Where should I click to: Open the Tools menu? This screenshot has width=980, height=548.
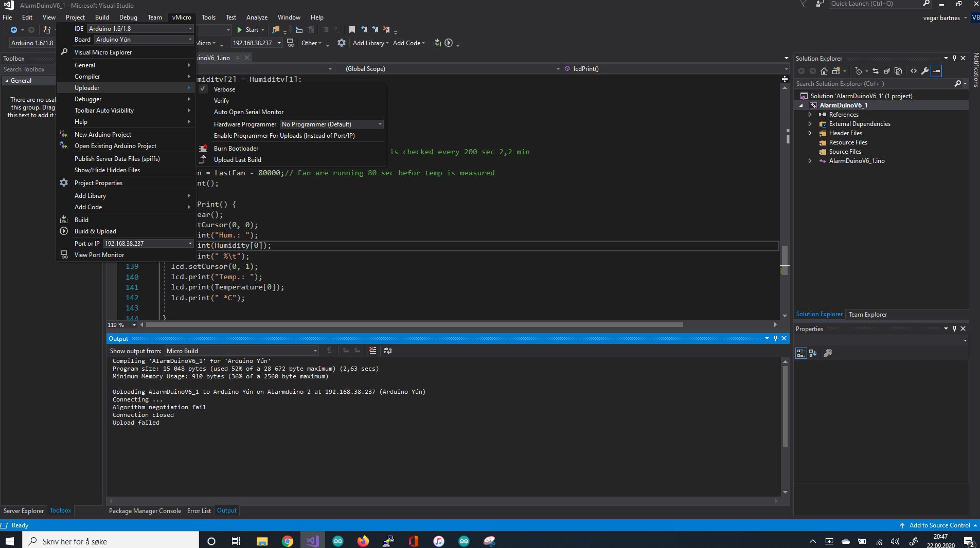[x=208, y=17]
